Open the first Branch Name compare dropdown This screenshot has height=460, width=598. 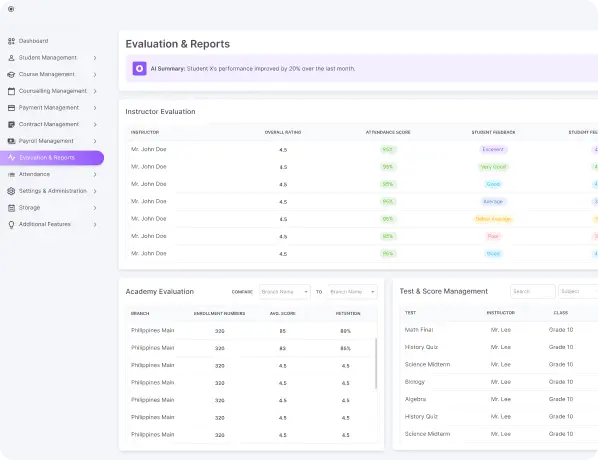click(285, 292)
